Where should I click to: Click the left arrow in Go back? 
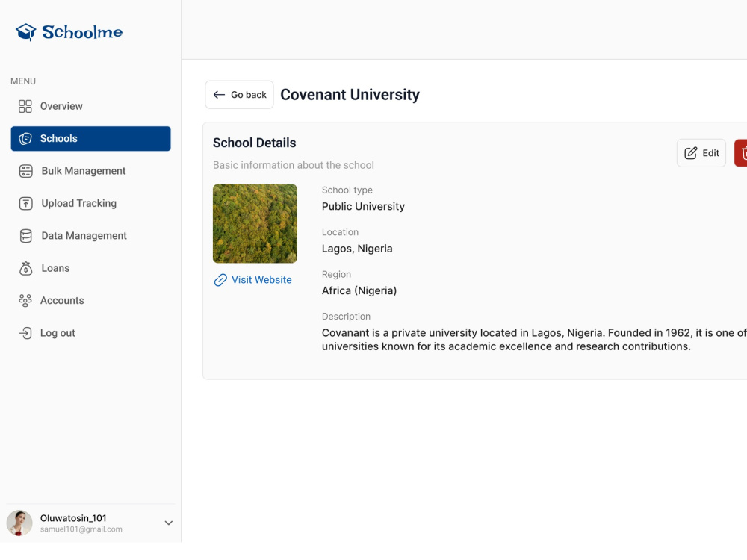pos(219,95)
